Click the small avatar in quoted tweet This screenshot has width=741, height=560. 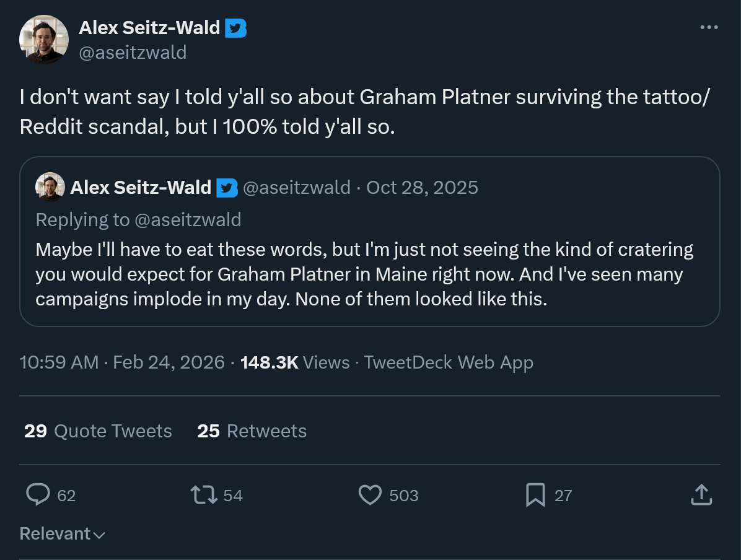point(50,187)
